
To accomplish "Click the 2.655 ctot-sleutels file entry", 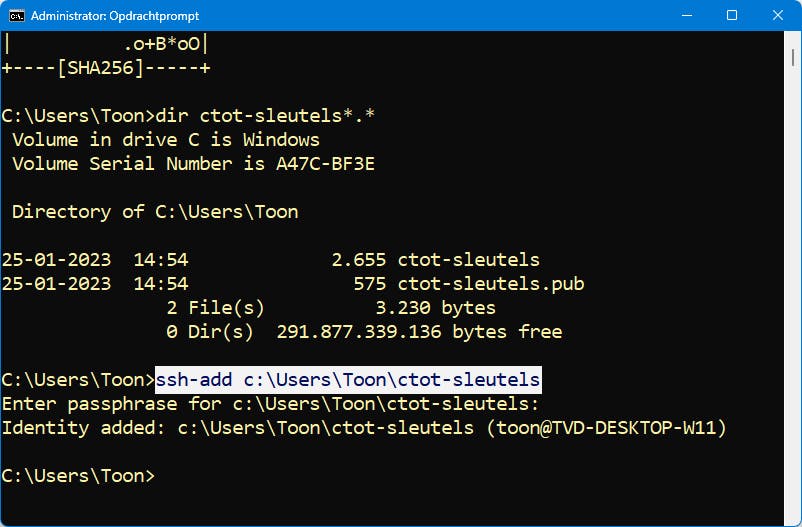I will [435, 260].
